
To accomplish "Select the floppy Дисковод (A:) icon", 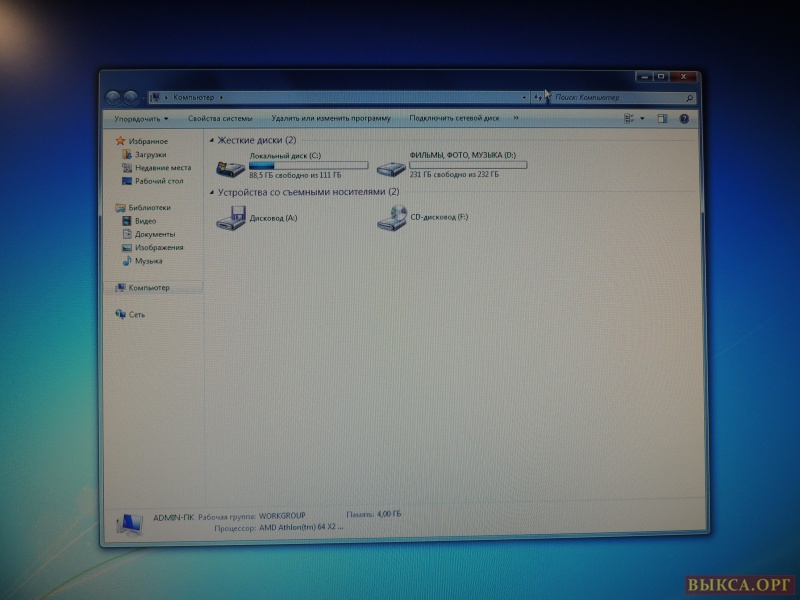I will click(x=231, y=217).
